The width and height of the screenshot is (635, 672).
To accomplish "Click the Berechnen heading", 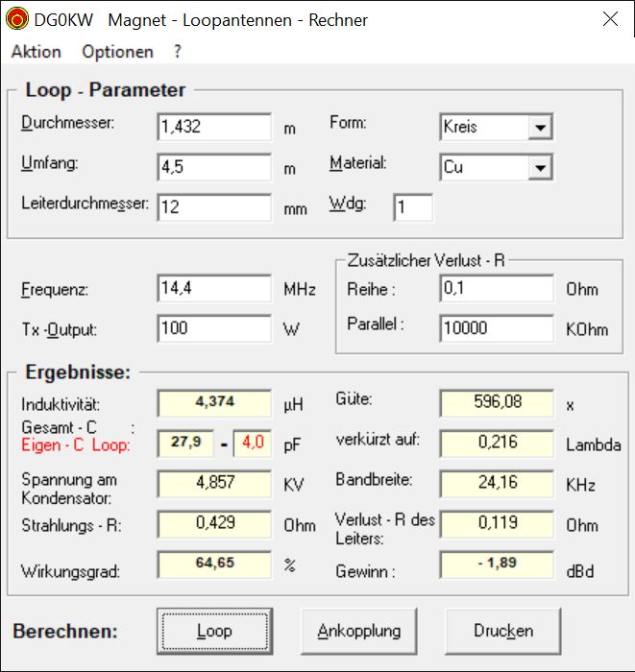I will (x=65, y=632).
